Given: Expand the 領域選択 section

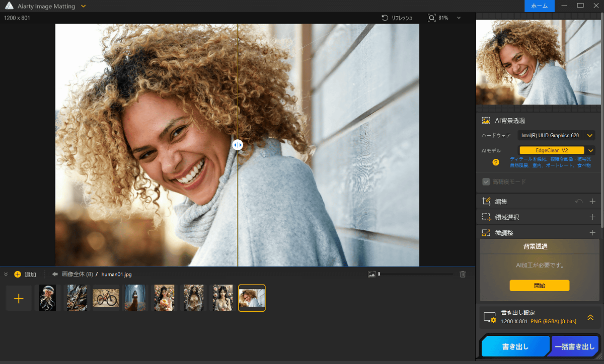Looking at the screenshot, I should click(592, 217).
